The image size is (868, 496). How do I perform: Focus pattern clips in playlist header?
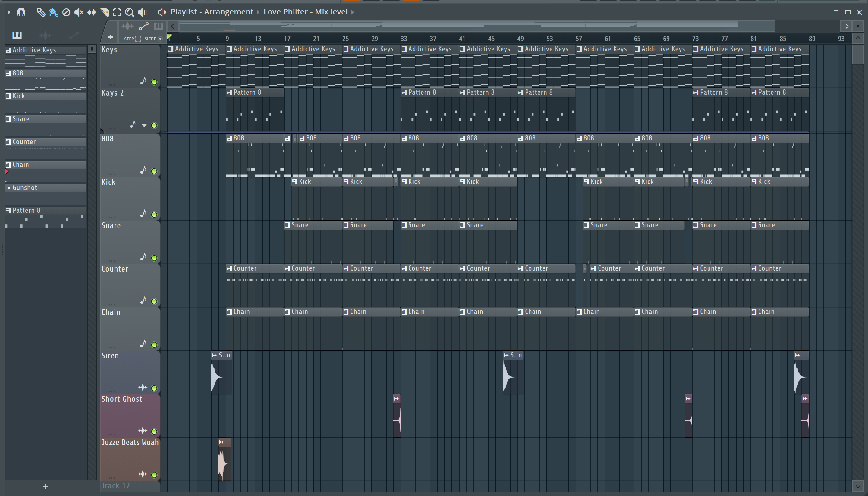click(x=159, y=26)
